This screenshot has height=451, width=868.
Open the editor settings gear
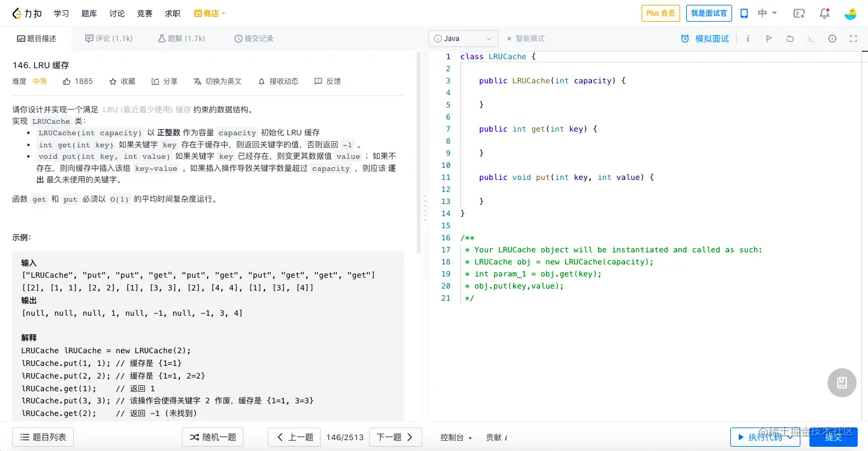(832, 39)
